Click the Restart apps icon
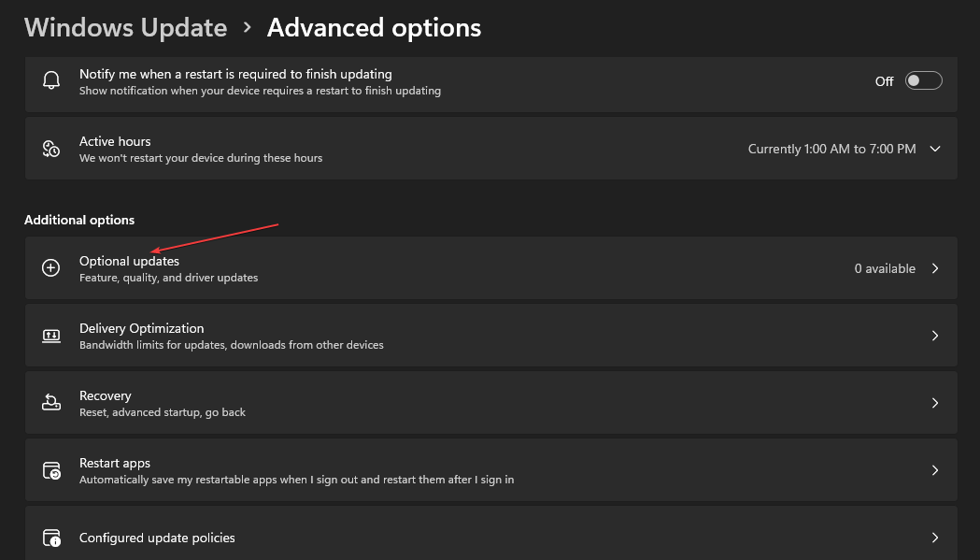This screenshot has width=980, height=560. pyautogui.click(x=50, y=469)
